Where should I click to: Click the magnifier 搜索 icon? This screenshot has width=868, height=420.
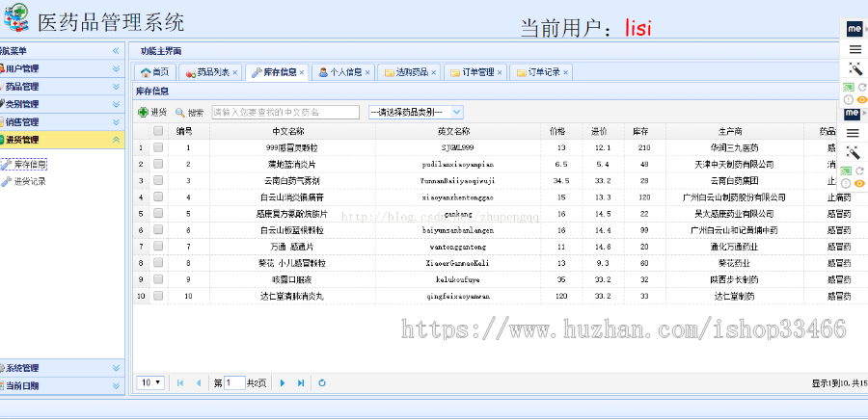180,112
